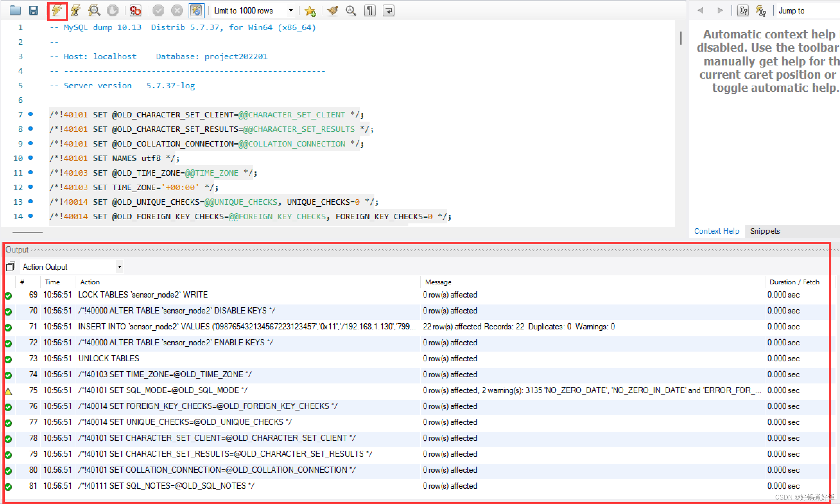Execute the statement under the cursor
The height and width of the screenshot is (504, 840).
coord(76,11)
